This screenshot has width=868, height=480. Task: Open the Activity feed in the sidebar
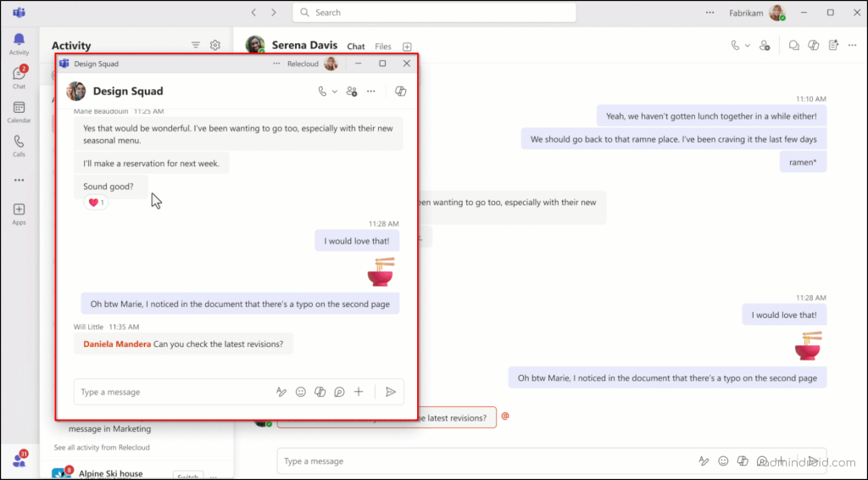coord(19,44)
